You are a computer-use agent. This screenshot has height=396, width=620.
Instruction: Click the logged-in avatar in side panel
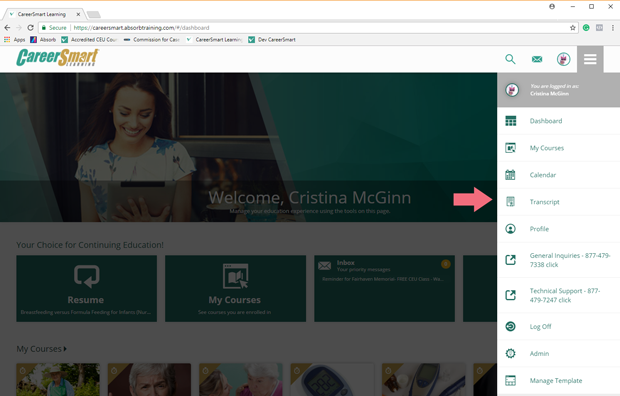pyautogui.click(x=512, y=90)
